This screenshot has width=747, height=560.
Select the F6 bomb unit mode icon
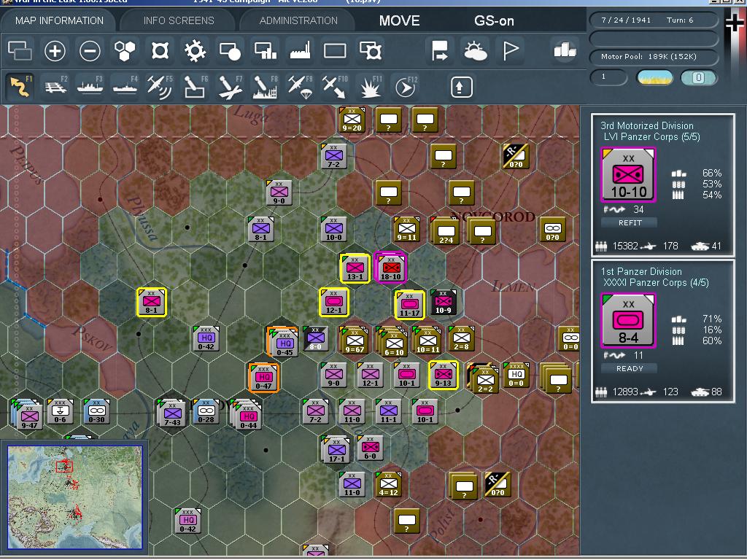click(x=196, y=87)
